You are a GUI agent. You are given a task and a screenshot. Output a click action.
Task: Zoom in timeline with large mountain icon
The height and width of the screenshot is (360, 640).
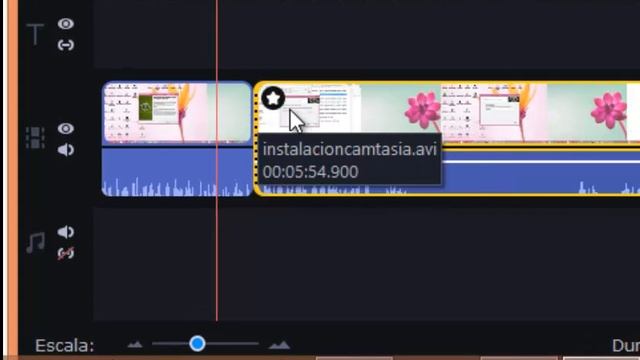(x=280, y=345)
